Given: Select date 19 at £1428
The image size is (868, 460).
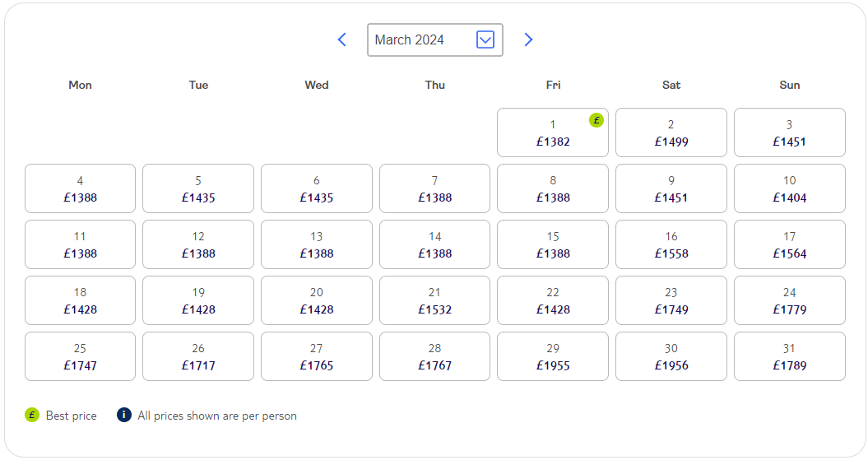Looking at the screenshot, I should click(198, 300).
